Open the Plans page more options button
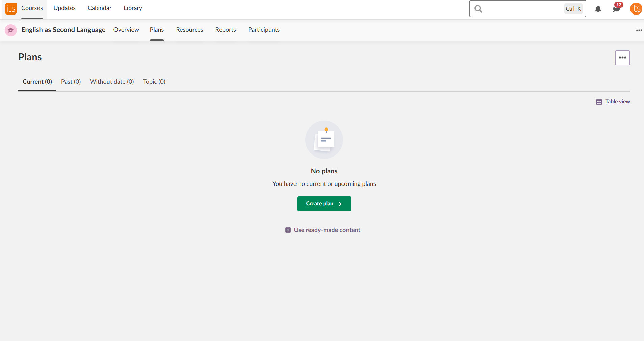 point(622,58)
